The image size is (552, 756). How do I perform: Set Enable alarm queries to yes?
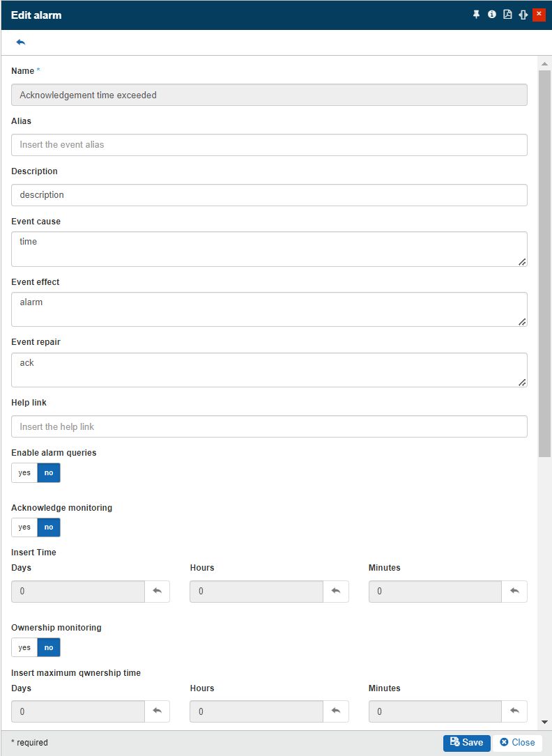click(x=24, y=472)
